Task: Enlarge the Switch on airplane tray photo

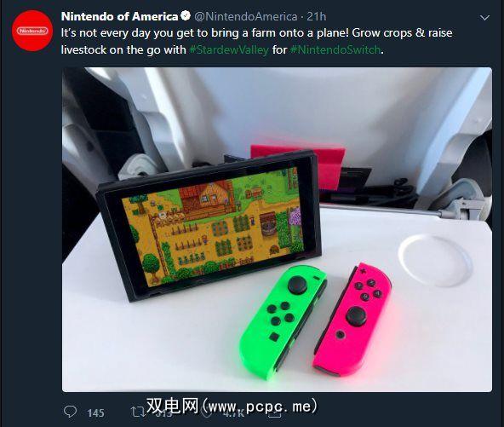Action: click(x=277, y=229)
